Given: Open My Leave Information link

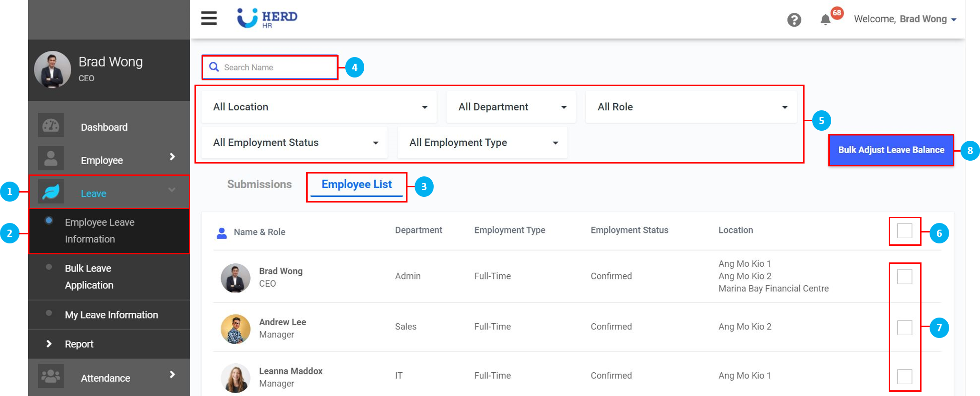Looking at the screenshot, I should pos(111,315).
